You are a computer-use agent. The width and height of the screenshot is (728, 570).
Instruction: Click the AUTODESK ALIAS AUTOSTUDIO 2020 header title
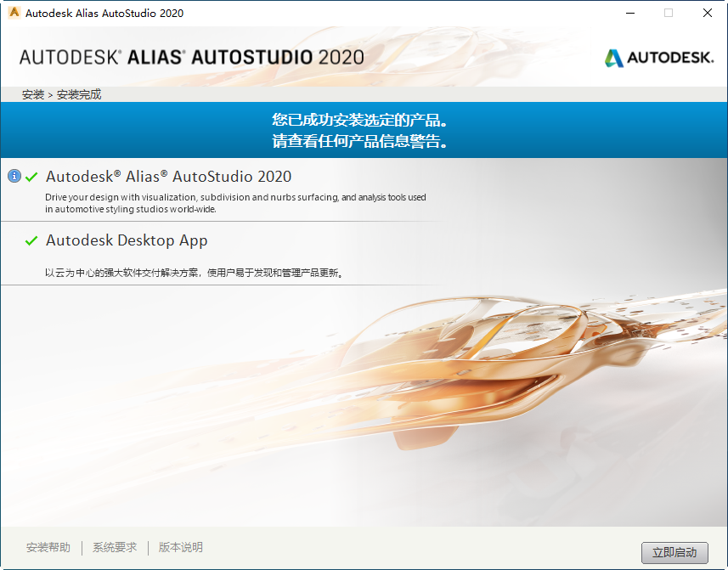(192, 57)
